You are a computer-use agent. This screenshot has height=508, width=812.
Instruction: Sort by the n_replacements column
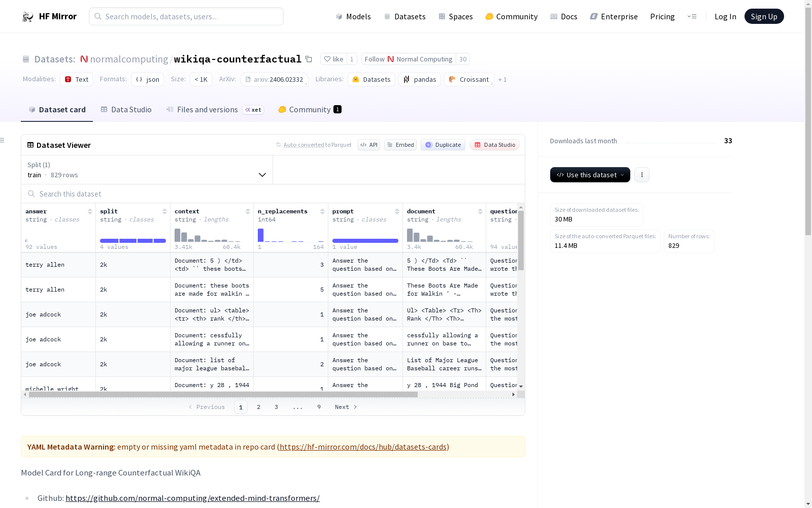coord(322,211)
